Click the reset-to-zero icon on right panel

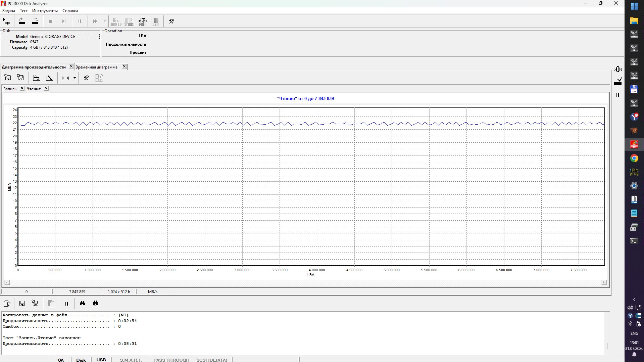(618, 70)
